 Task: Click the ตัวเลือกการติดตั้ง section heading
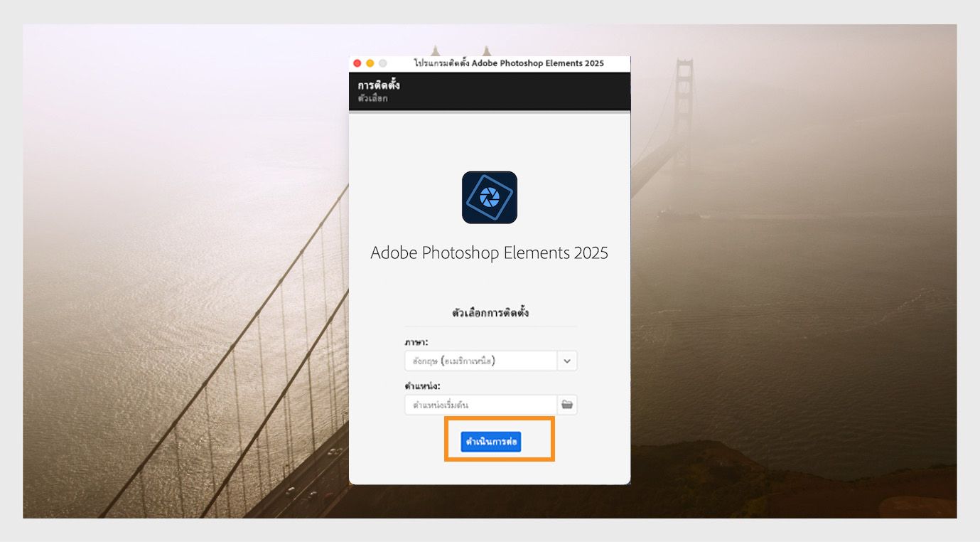coord(490,312)
